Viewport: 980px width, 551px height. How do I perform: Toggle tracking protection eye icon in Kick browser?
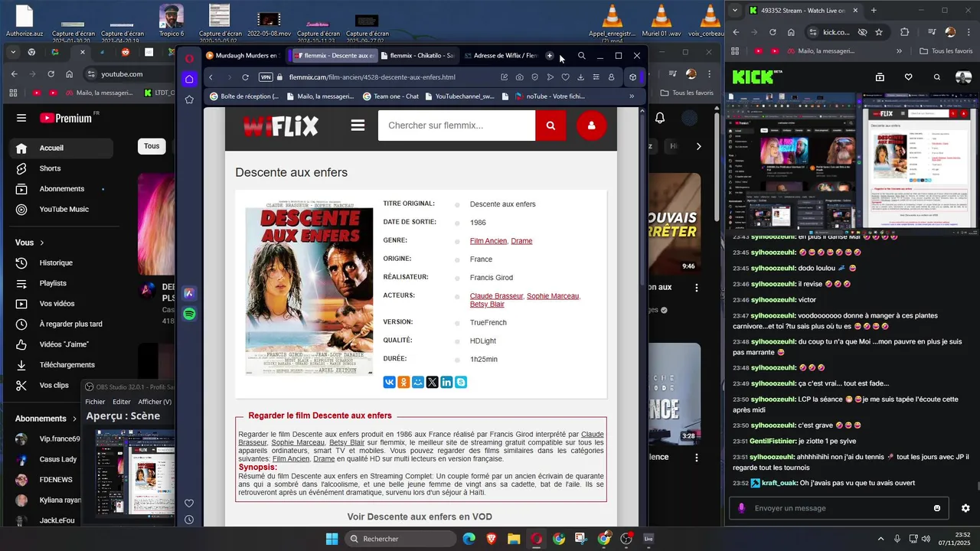(862, 32)
